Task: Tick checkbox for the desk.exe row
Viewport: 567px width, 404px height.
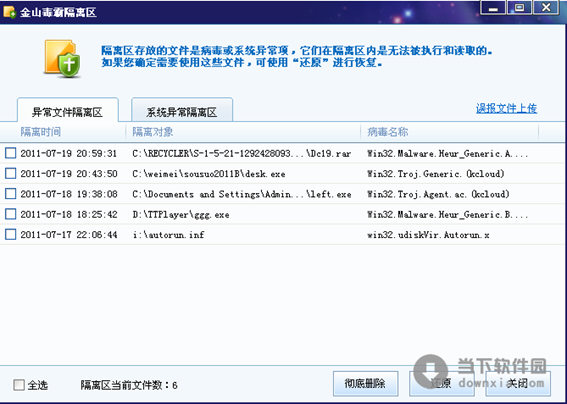Action: coord(10,173)
